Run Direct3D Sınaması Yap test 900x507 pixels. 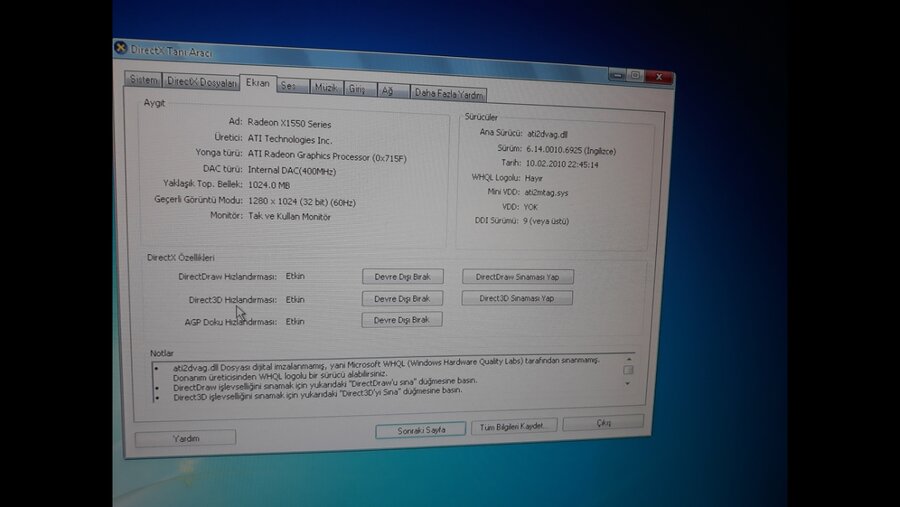coord(517,298)
